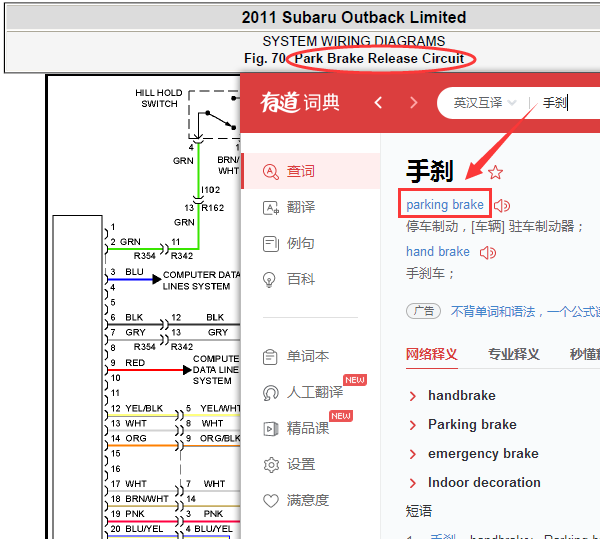Click the COMPUTER DATA LINES SYSTEM label by BLU wire
This screenshot has height=539, width=600.
[x=202, y=280]
